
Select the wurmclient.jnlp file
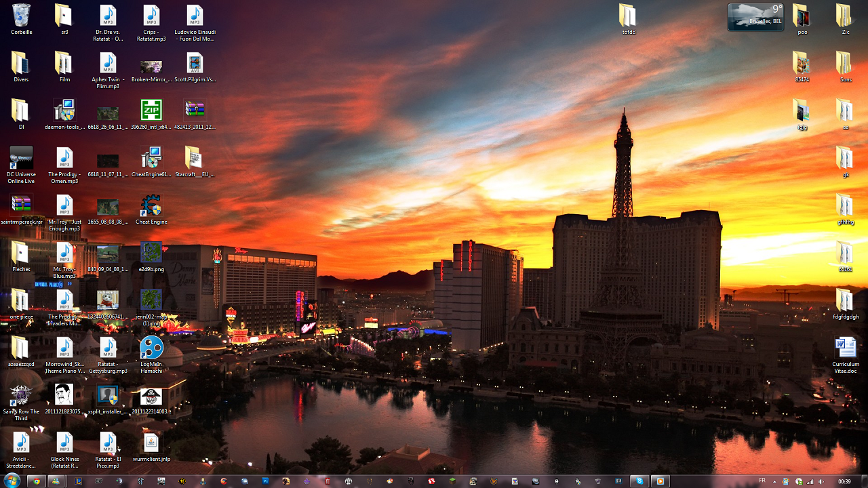[151, 446]
